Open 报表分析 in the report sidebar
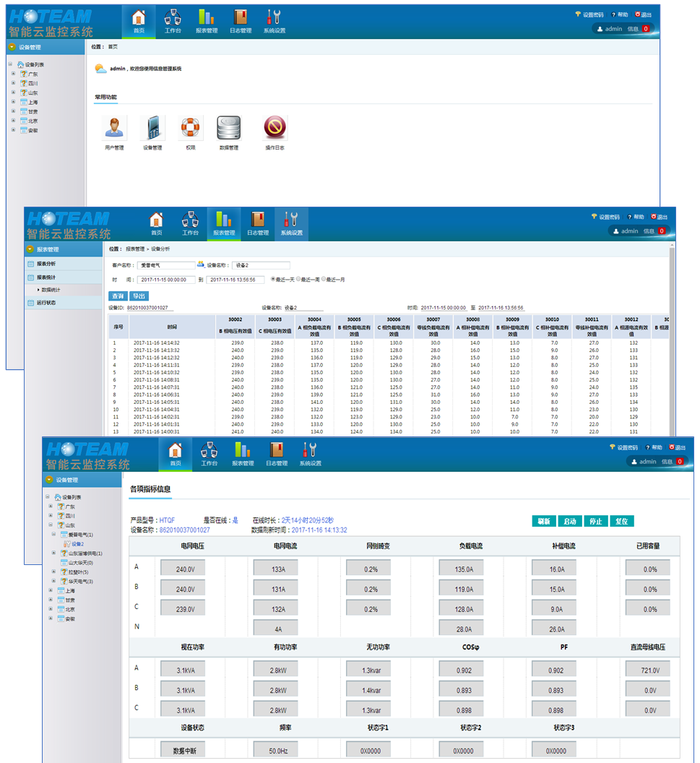 tap(46, 264)
